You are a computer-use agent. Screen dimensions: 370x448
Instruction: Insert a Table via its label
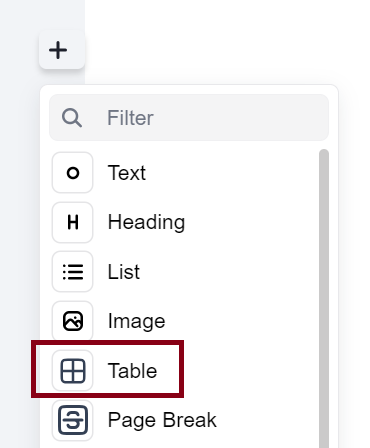[x=132, y=370]
